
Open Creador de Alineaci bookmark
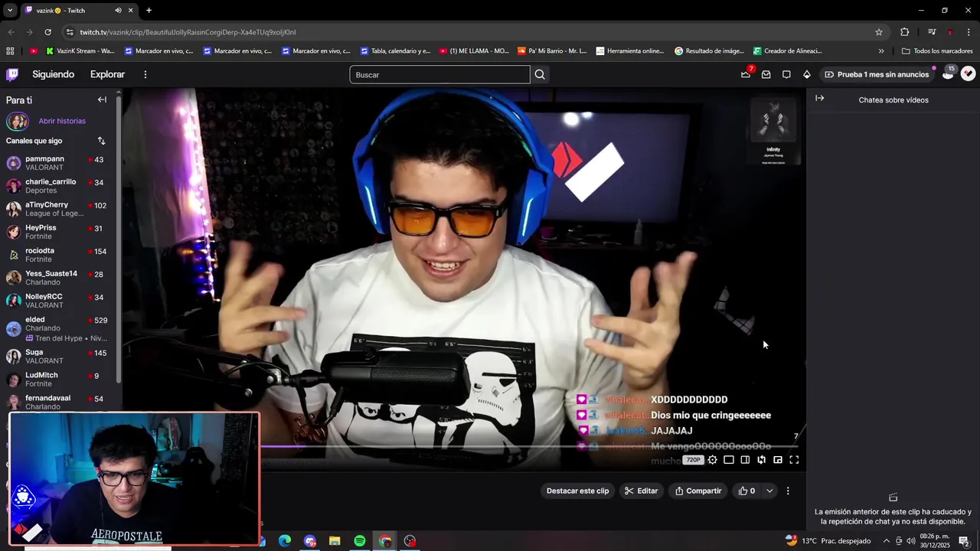click(x=788, y=51)
